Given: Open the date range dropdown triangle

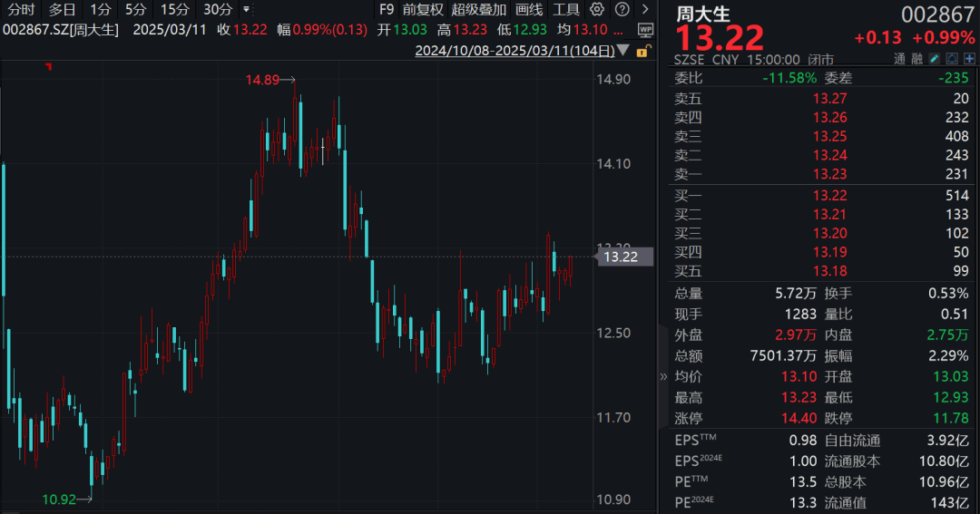Looking at the screenshot, I should 623,51.
